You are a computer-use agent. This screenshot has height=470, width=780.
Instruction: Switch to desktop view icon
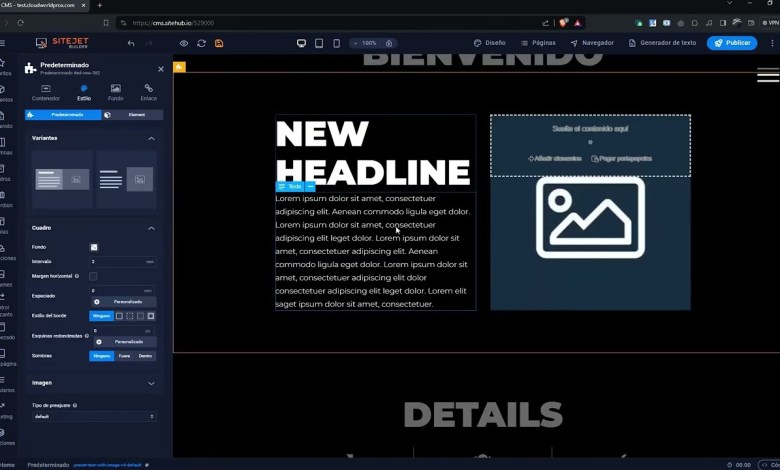pos(301,43)
